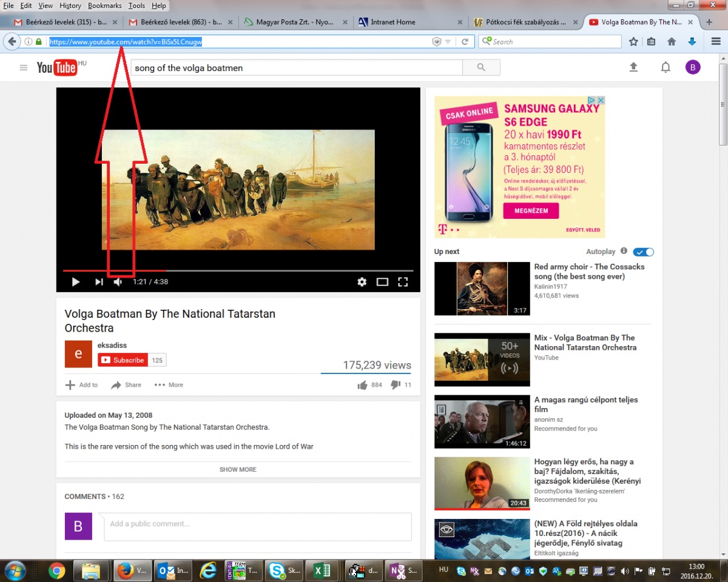The image size is (728, 582).
Task: Click MEGNÉZEM button in Samsung ad
Action: coord(531,211)
